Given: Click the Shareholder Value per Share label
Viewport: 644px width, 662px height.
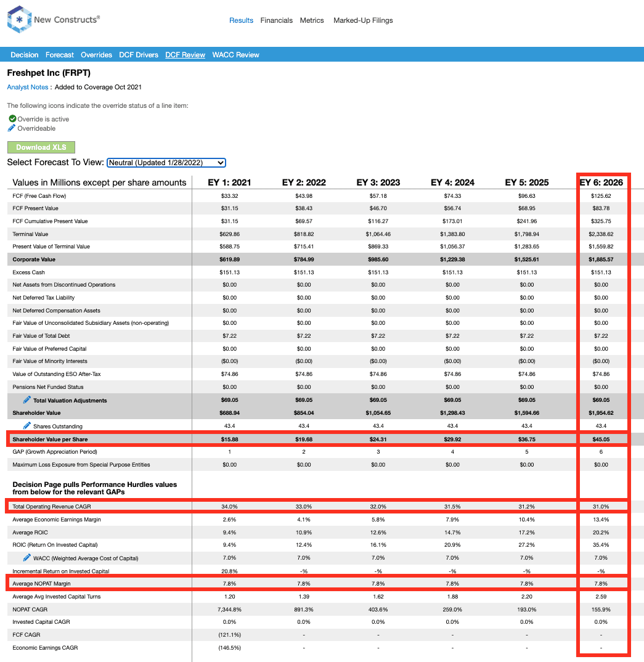Looking at the screenshot, I should 50,439.
